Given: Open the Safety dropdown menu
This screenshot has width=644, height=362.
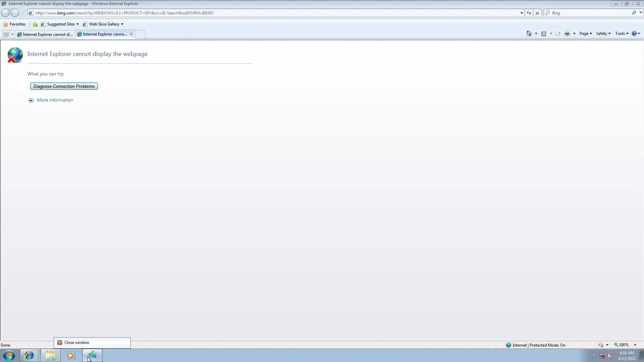Looking at the screenshot, I should (x=603, y=34).
